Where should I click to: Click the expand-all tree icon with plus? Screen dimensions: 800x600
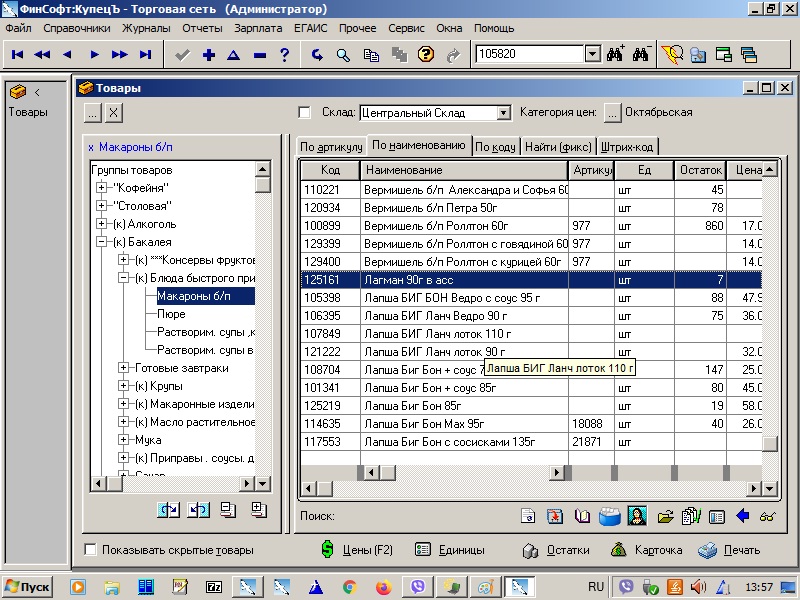pos(259,509)
